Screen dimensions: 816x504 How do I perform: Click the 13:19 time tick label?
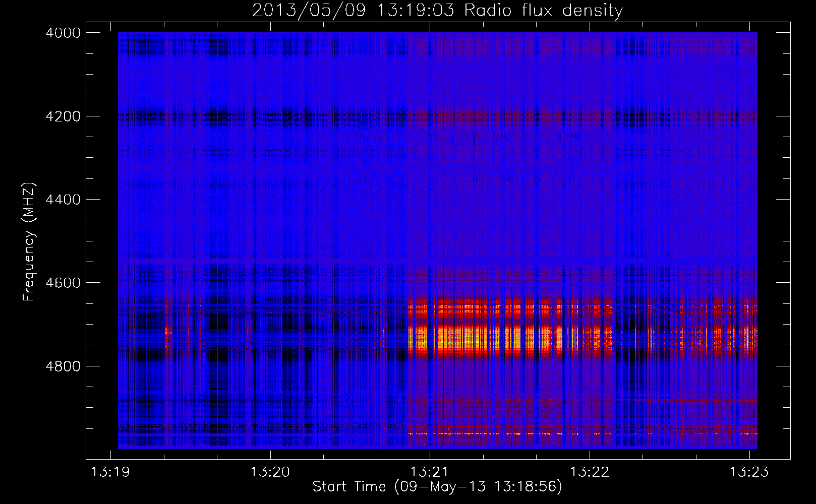coord(110,472)
